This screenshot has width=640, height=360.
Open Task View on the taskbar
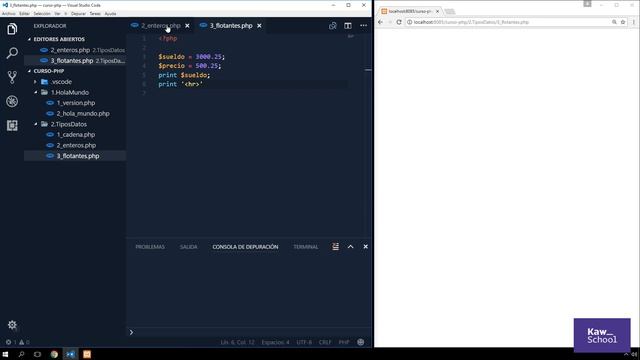click(x=37, y=354)
